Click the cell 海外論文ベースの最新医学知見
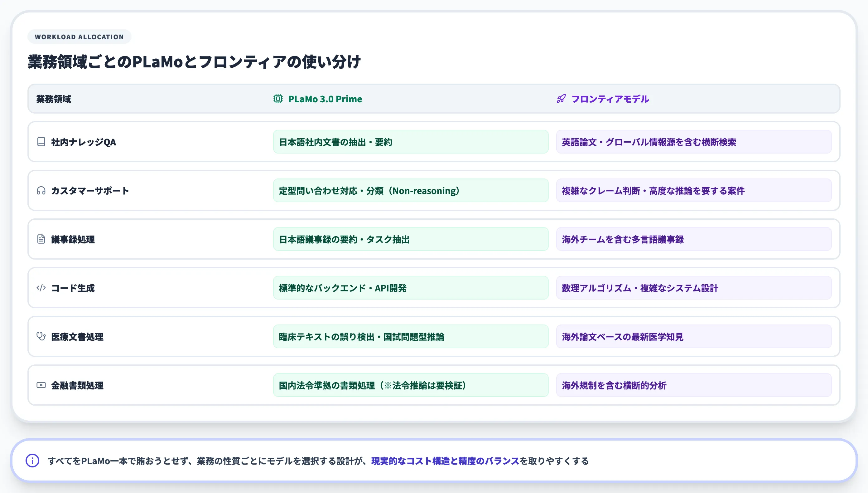This screenshot has width=868, height=493. pos(694,337)
